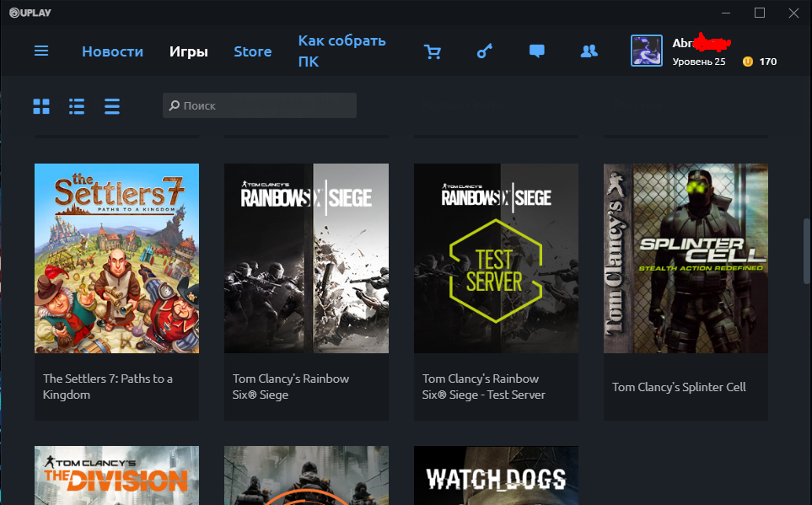Screen dimensions: 812x505
Task: Click the Uplay coin balance icon
Action: click(747, 62)
